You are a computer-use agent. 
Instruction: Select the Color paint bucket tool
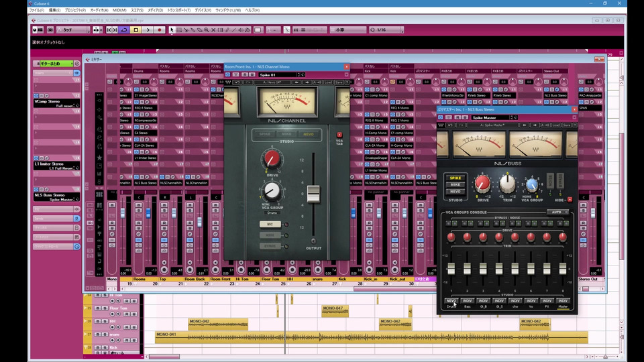[248, 30]
